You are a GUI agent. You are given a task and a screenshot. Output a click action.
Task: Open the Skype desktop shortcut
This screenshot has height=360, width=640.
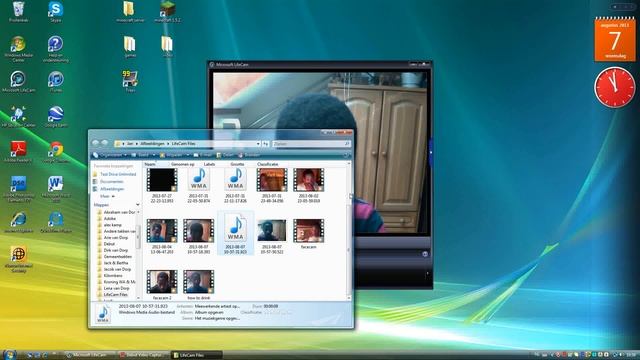pyautogui.click(x=56, y=11)
